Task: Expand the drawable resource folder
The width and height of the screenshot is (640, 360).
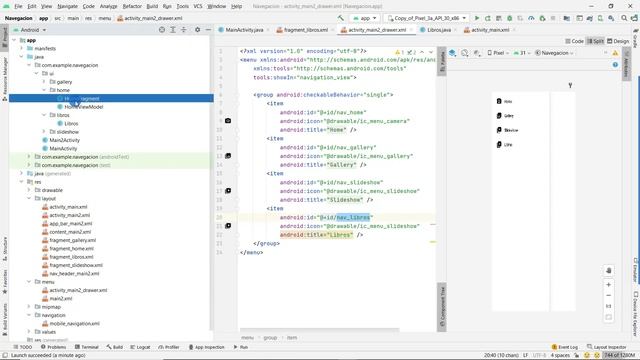Action: click(x=29, y=190)
